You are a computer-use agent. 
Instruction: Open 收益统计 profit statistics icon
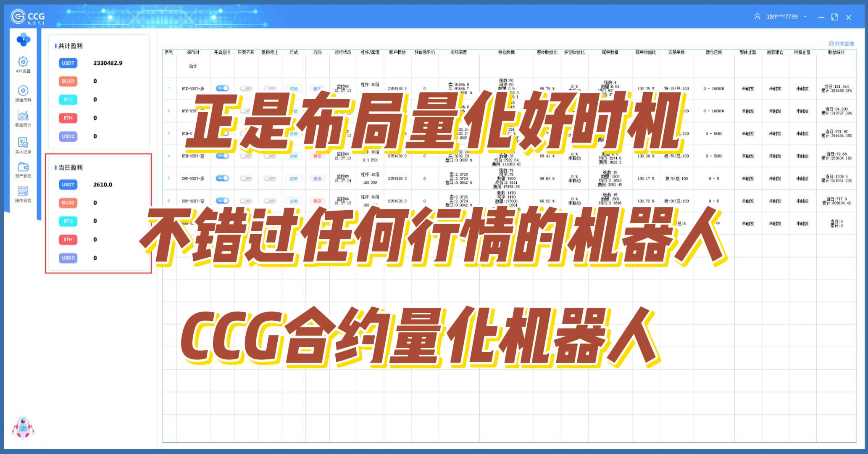(x=23, y=116)
